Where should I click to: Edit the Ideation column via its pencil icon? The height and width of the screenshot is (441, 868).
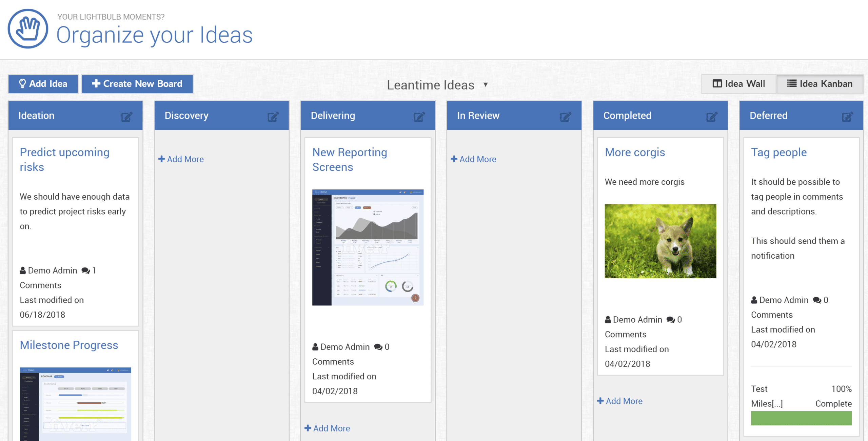pos(127,117)
